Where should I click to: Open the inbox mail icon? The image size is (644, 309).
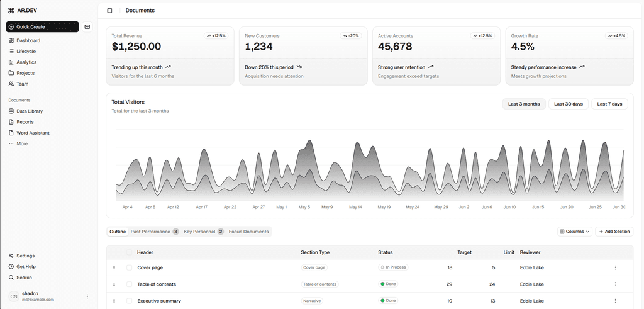coord(87,26)
